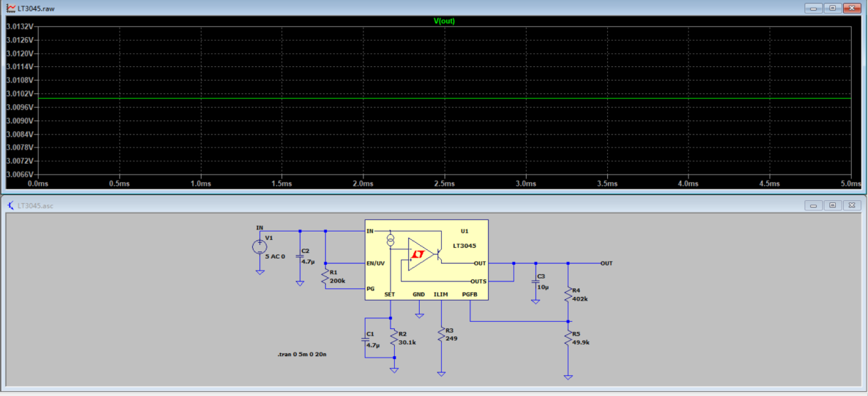Click the R3 value 249
Image resolution: width=868 pixels, height=396 pixels.
[x=451, y=338]
